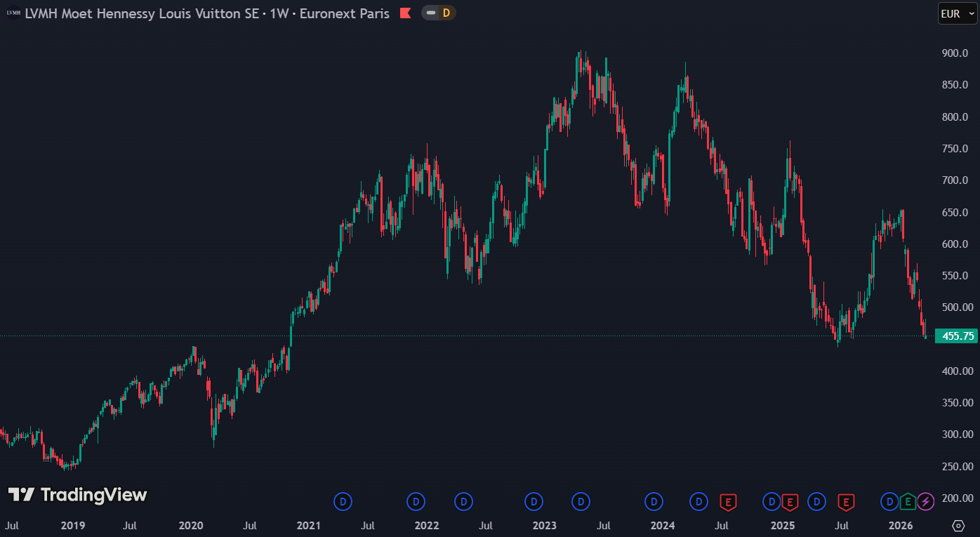Click the red E earnings marker just after 2025

click(x=790, y=501)
